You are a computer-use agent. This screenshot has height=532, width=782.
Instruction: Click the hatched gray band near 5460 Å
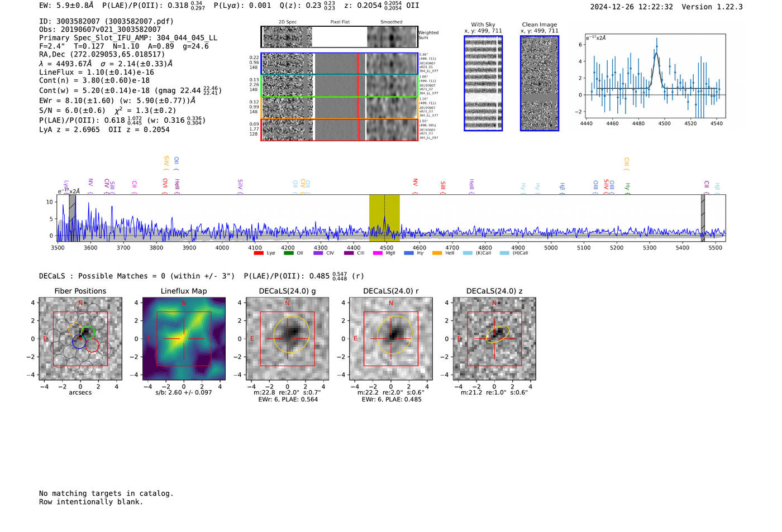coord(703,218)
